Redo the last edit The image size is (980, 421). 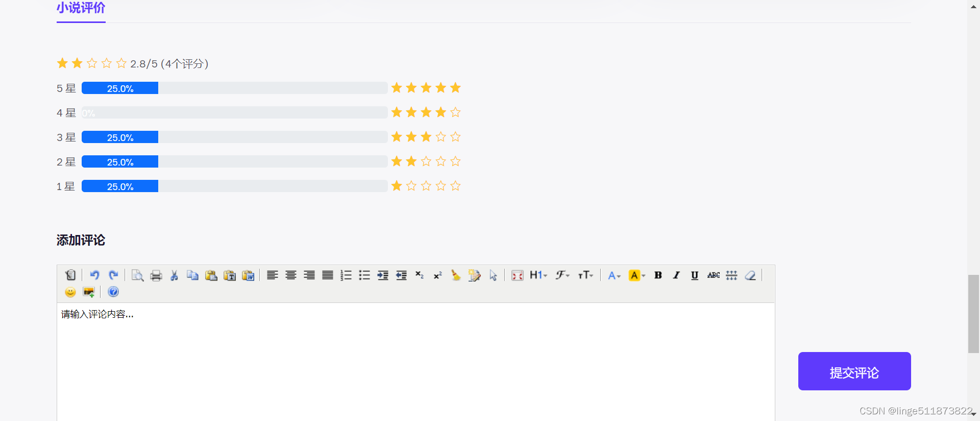pyautogui.click(x=113, y=275)
